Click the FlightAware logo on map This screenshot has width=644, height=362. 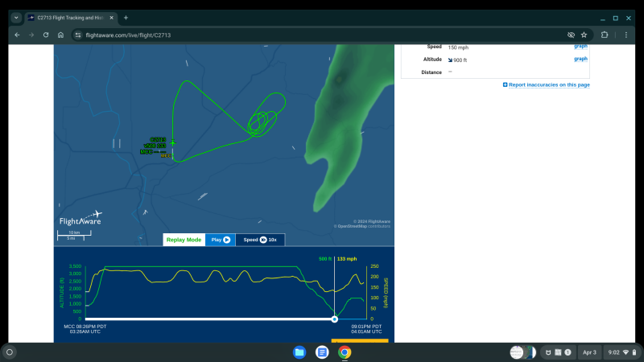(x=80, y=218)
